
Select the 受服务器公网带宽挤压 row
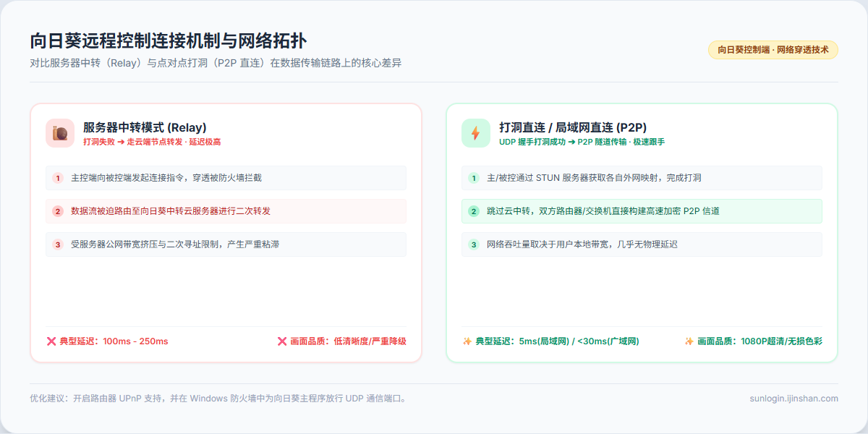coord(226,244)
